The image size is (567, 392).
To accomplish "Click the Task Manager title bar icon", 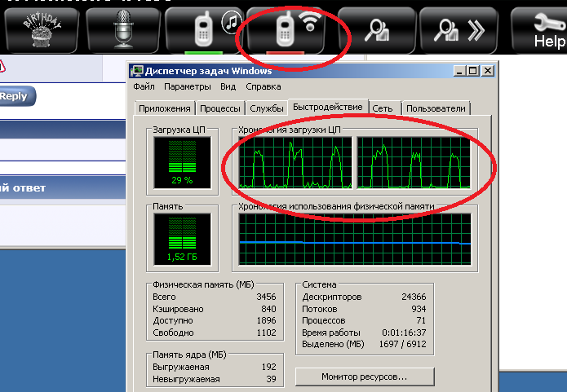I will coord(137,71).
